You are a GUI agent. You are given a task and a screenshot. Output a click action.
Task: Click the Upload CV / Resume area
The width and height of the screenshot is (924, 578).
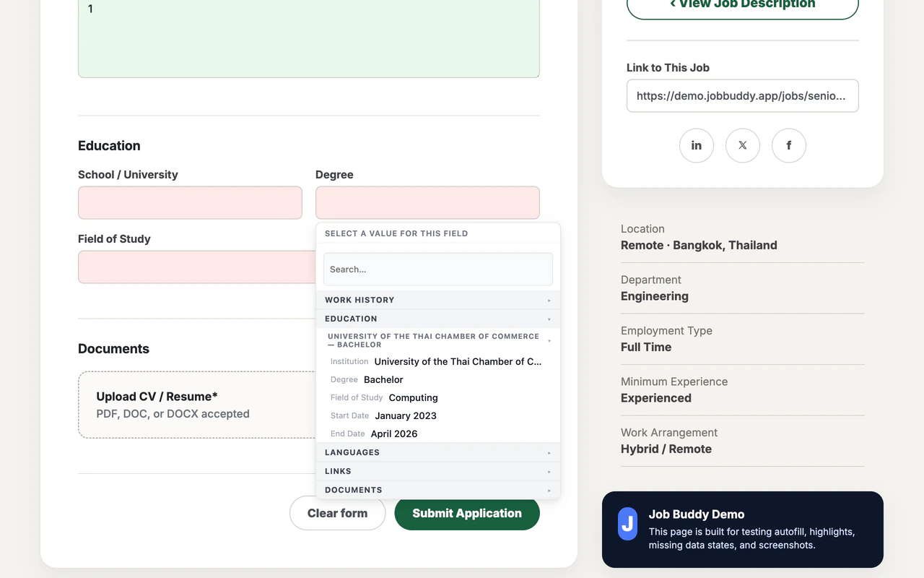(197, 405)
